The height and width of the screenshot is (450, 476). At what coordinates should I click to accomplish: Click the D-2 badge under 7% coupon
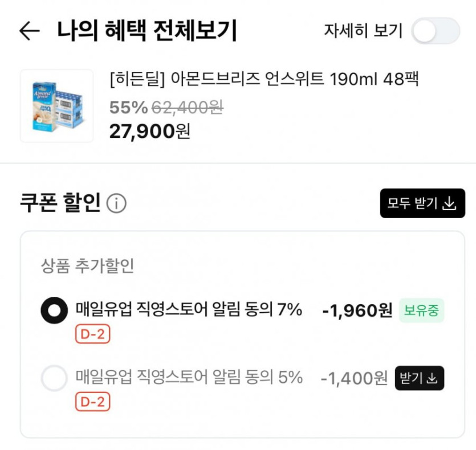(x=92, y=334)
